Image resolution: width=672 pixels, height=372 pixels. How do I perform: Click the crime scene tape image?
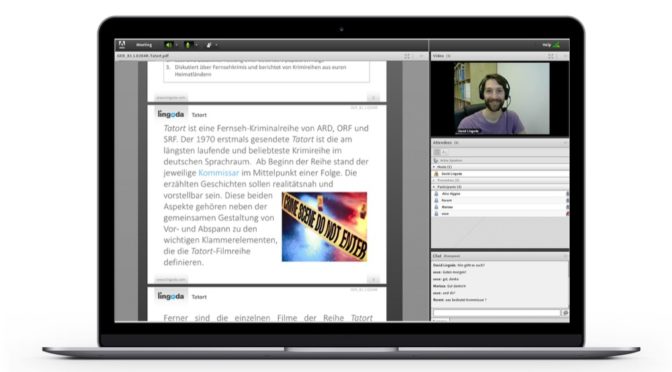pos(324,227)
